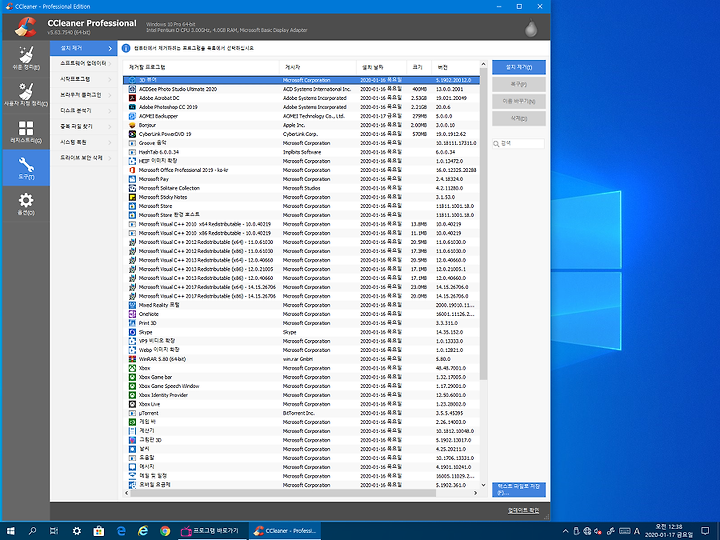The height and width of the screenshot is (540, 720).
Task: Click the OneNote program icon
Action: [x=132, y=314]
